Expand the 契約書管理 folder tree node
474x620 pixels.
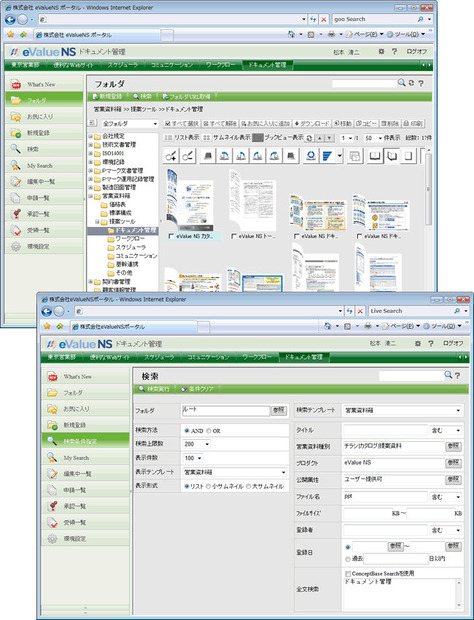click(91, 282)
